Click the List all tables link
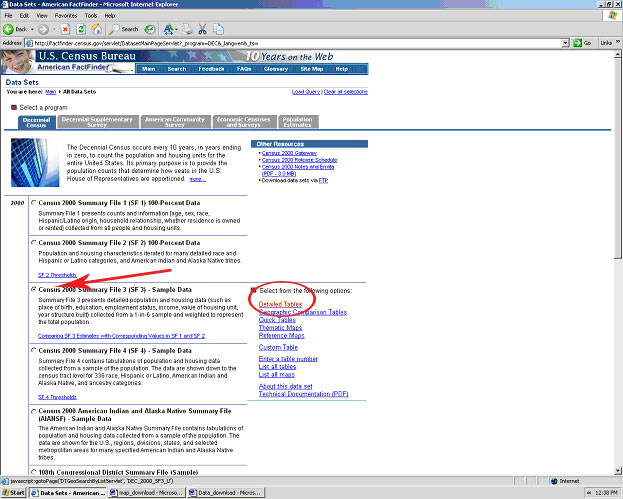 click(277, 367)
